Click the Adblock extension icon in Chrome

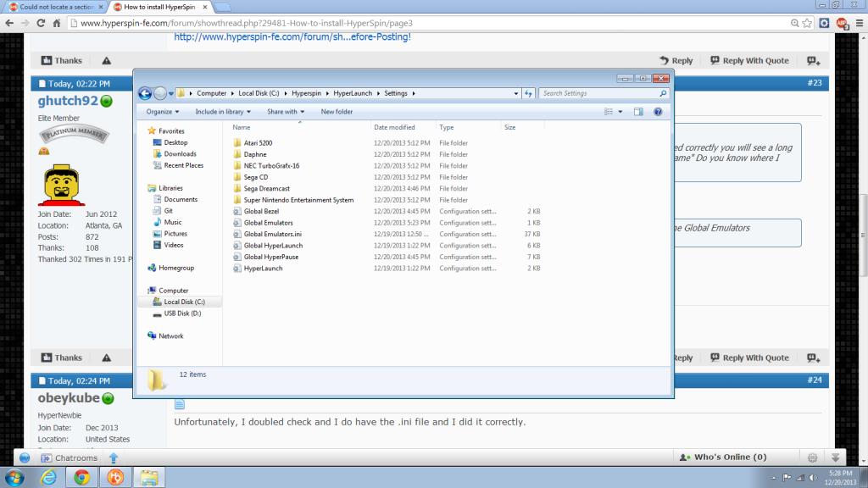[x=842, y=23]
